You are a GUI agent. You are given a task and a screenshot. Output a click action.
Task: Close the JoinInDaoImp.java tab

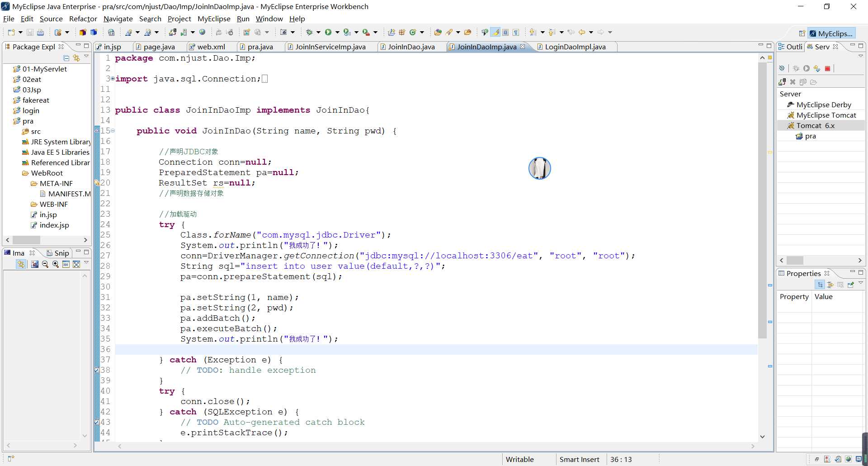click(x=523, y=47)
